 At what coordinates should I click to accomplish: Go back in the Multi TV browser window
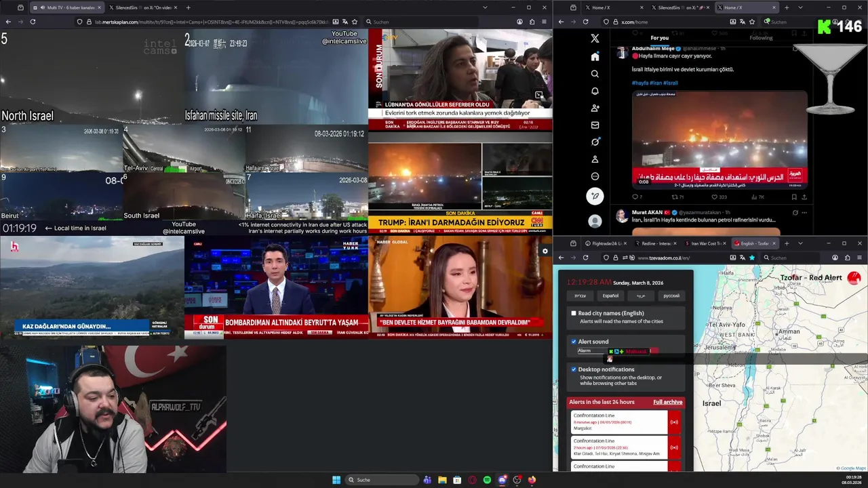click(x=8, y=22)
